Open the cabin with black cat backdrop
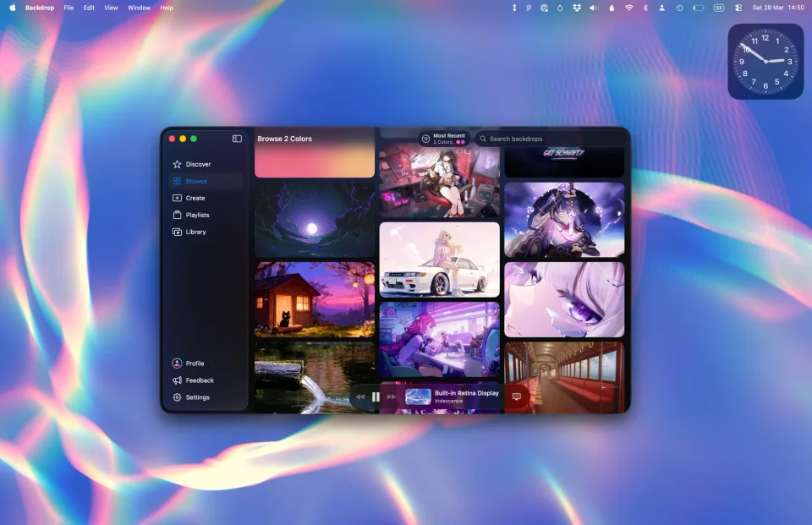The height and width of the screenshot is (525, 812). click(x=315, y=300)
